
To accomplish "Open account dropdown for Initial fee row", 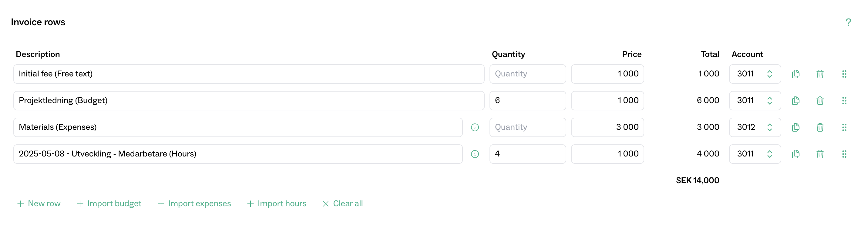I will tap(755, 74).
